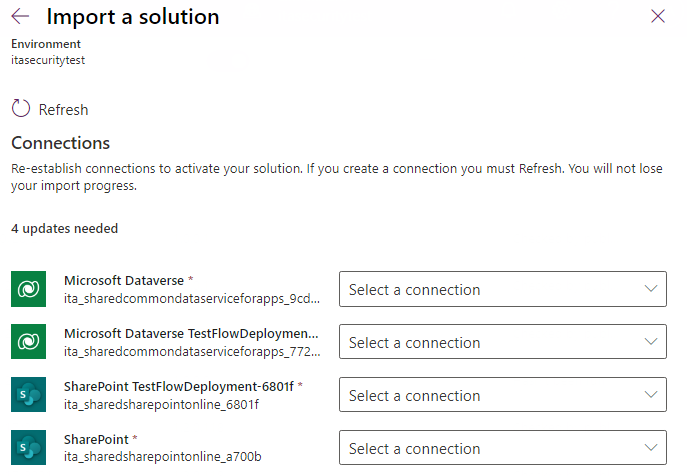The height and width of the screenshot is (476, 687).
Task: Click the Connections section heading
Action: click(60, 143)
